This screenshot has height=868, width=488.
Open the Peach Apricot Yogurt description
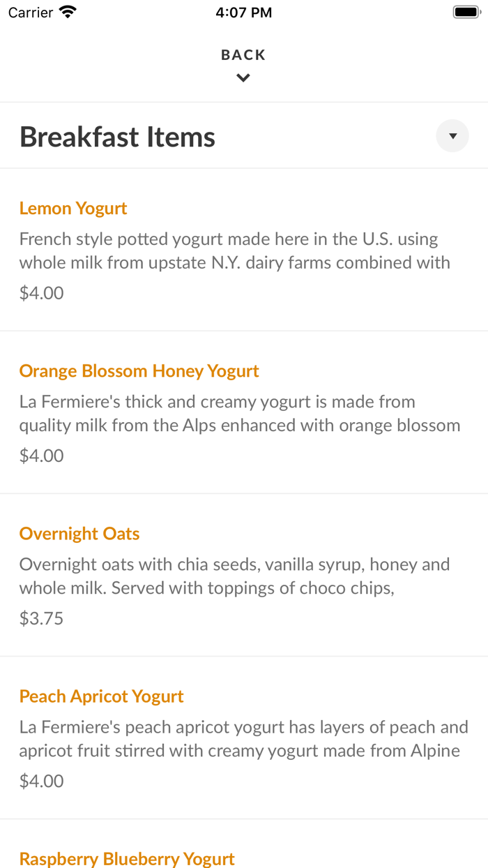pyautogui.click(x=244, y=738)
